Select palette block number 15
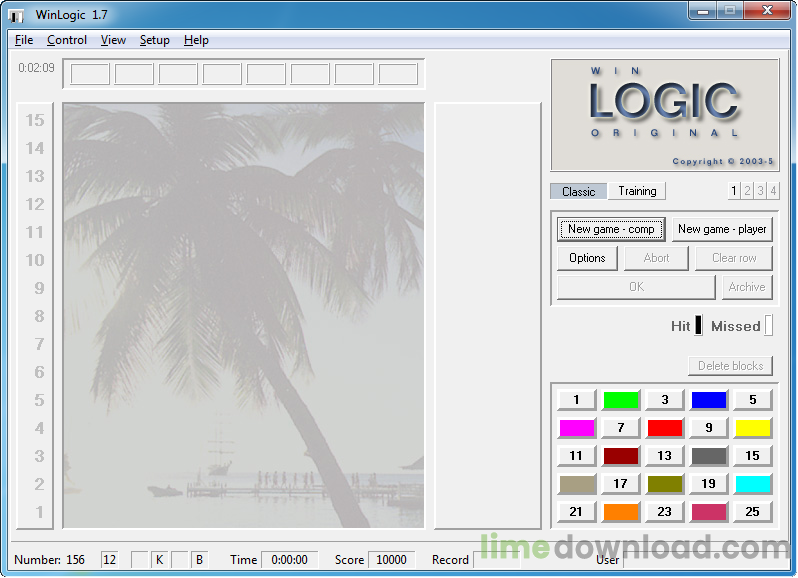The image size is (798, 578). (x=753, y=456)
